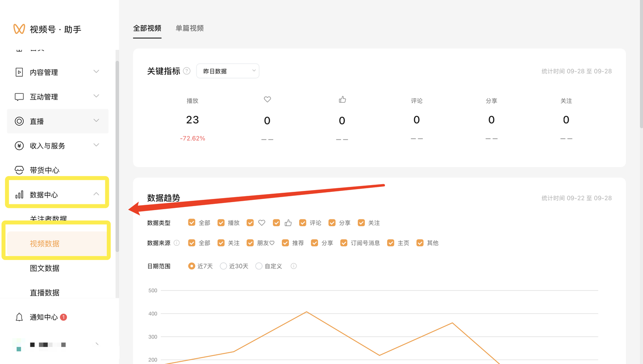The height and width of the screenshot is (364, 643).
Task: Select the 近30天 date range option
Action: pos(223,266)
